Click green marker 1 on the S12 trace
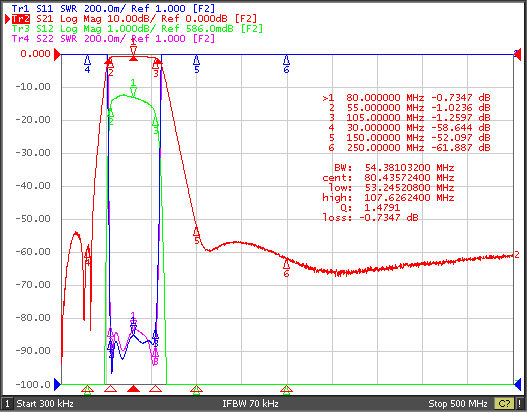Viewport: 527px width, 413px height. click(x=133, y=88)
